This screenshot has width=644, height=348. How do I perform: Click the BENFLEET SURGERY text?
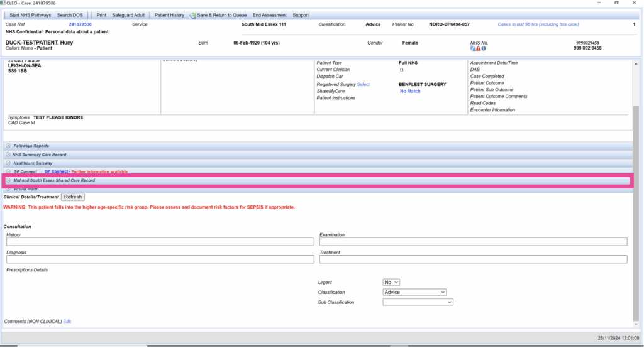coord(422,85)
